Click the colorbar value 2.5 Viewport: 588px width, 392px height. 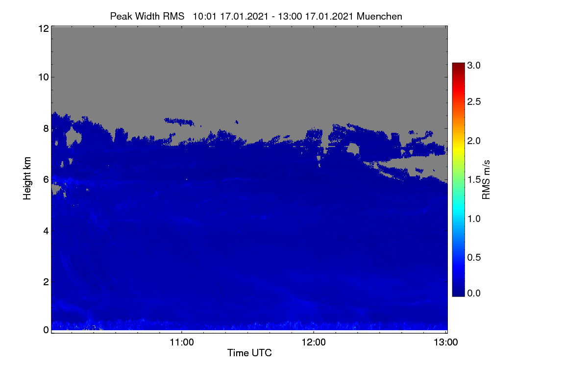click(474, 102)
